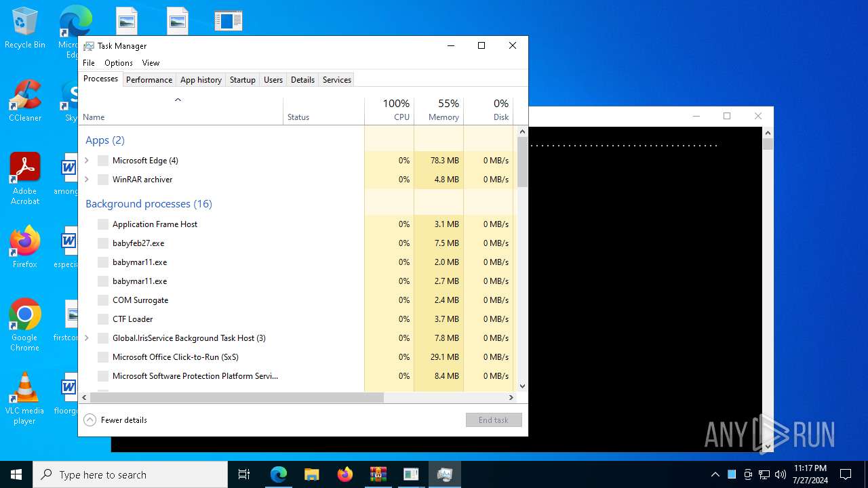Click the End task button
Viewport: 868px width, 488px height.
point(494,420)
